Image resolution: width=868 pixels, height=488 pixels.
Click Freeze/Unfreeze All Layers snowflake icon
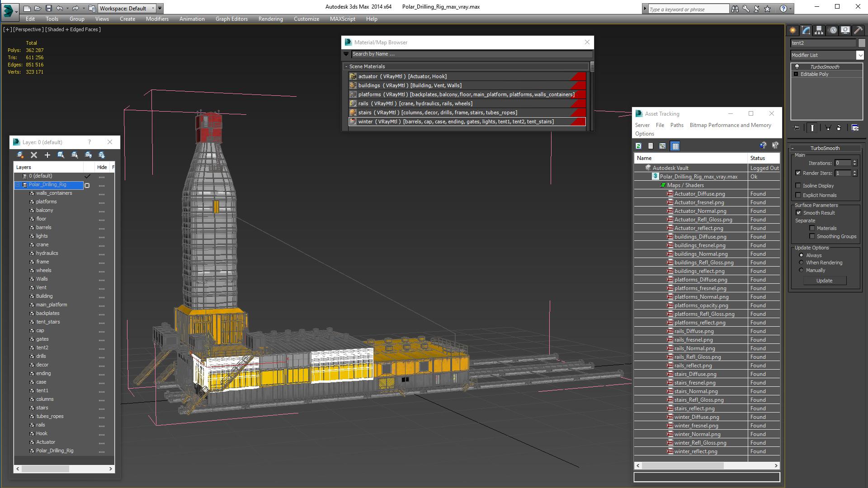pos(102,155)
